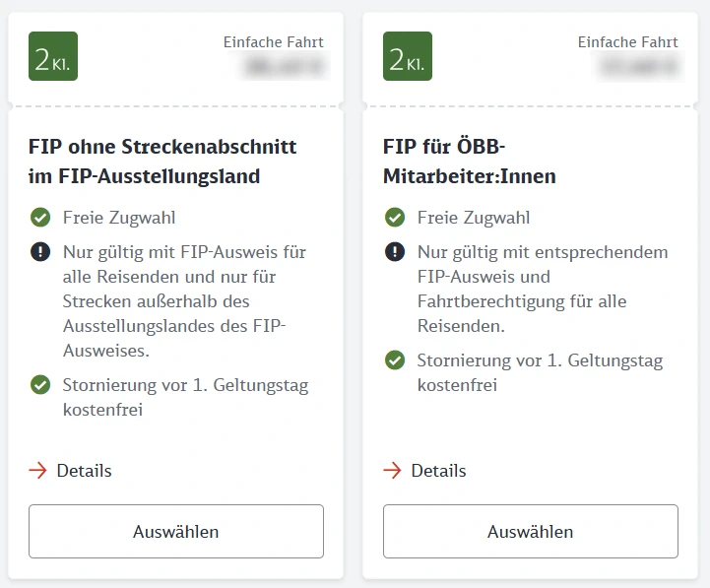The image size is (710, 588).
Task: Click the 'FIP ohne Streckenabschnitt im FIP-Ausstellungsland' heading
Action: pos(162,162)
